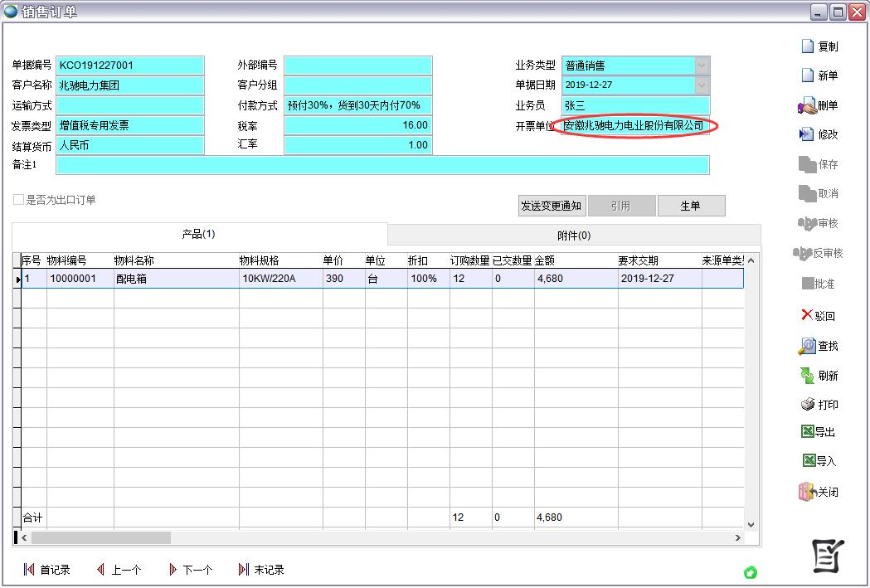Export to Excel with 导出 icon

(x=808, y=432)
